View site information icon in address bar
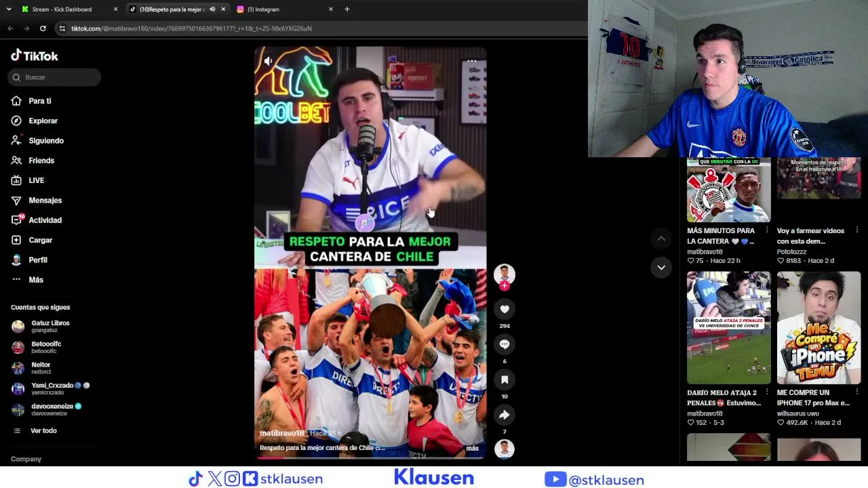 click(62, 28)
